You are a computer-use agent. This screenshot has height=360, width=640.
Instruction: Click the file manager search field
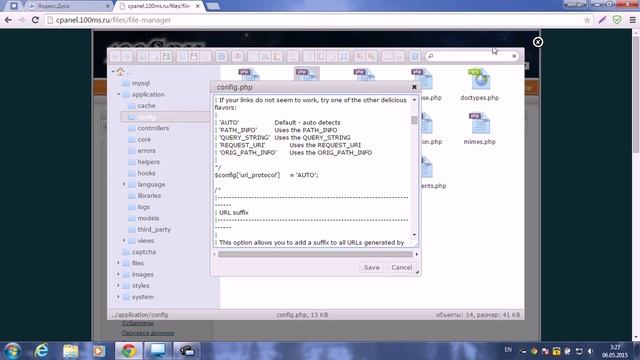click(x=471, y=56)
